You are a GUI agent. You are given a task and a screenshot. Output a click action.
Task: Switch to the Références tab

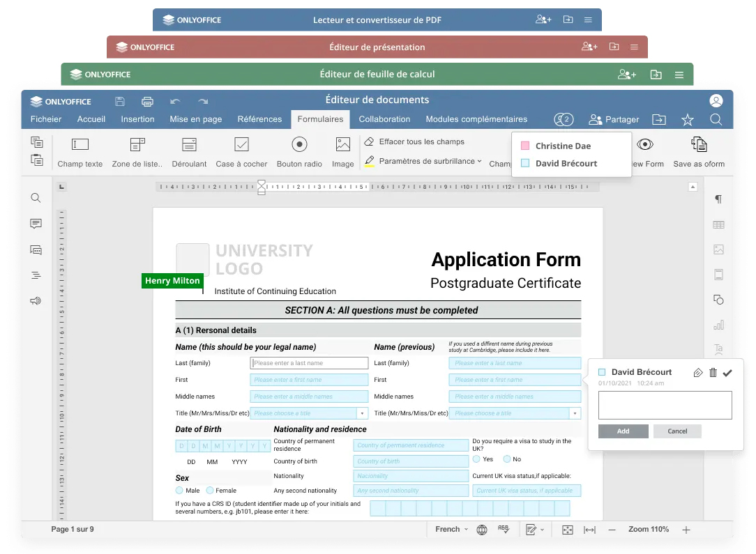[259, 119]
